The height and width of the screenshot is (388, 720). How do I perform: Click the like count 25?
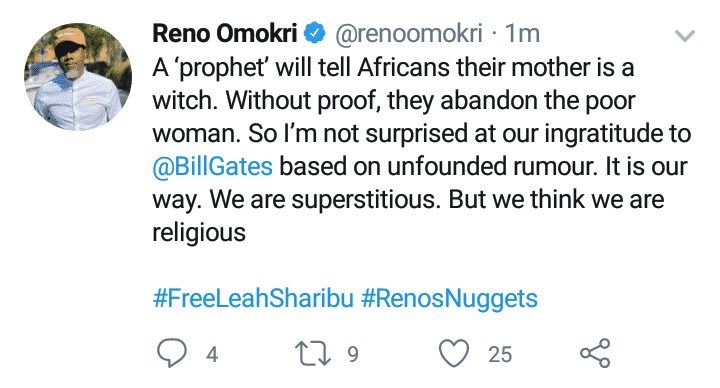point(500,354)
